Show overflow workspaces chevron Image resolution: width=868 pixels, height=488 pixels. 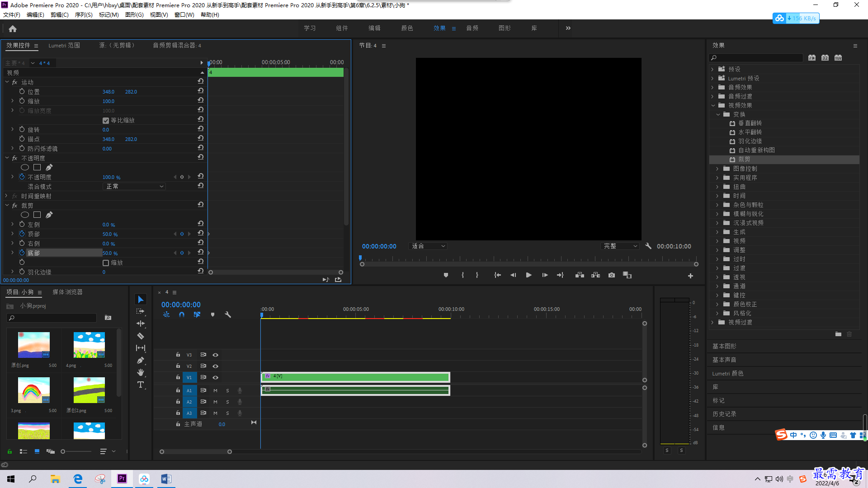tap(568, 28)
